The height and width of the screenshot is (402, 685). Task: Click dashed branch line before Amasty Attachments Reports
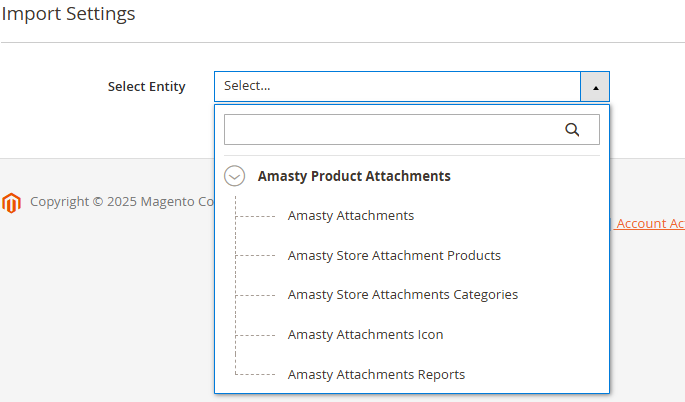pos(256,374)
